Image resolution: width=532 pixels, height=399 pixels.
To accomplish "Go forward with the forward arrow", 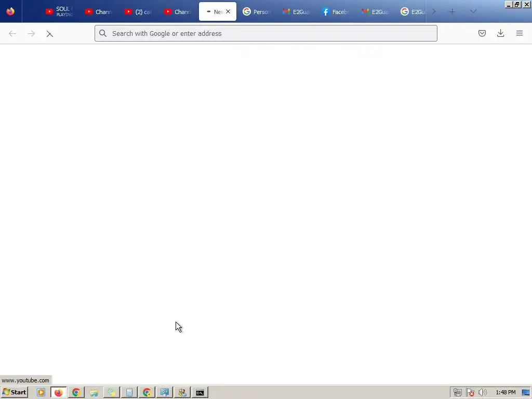I will (31, 34).
